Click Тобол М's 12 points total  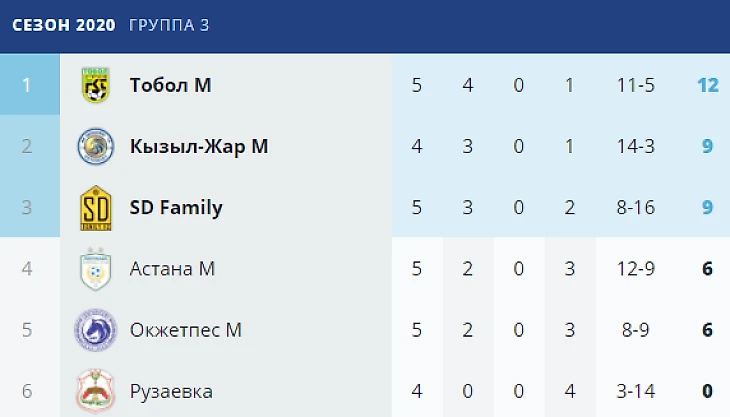[x=708, y=86]
